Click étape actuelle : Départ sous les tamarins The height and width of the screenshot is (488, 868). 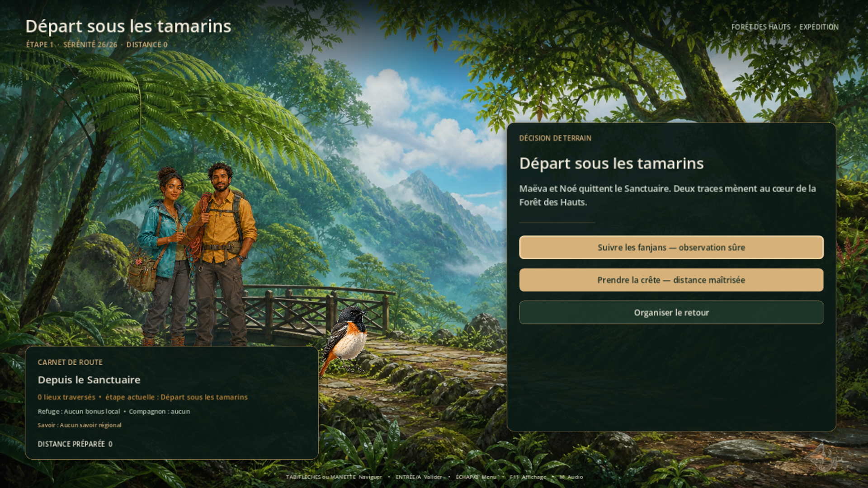click(x=176, y=397)
